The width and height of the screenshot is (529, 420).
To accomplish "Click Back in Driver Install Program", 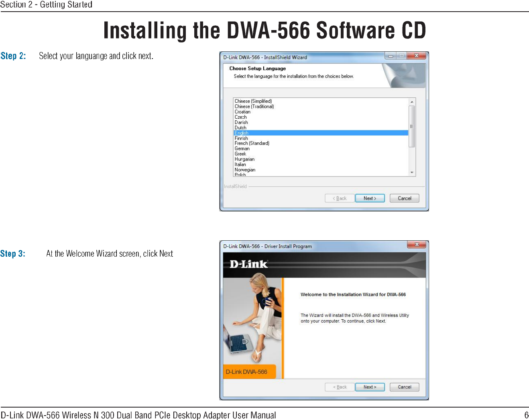I will coord(340,387).
